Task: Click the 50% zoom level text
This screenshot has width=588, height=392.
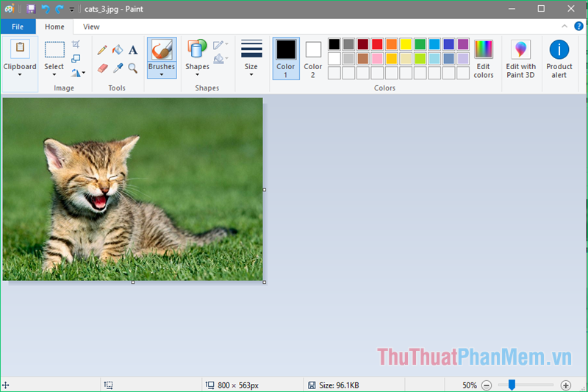Action: point(469,385)
